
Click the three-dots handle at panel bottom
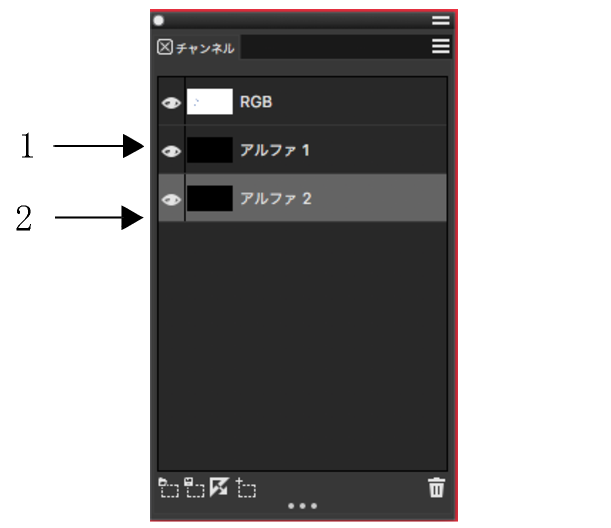pos(302,506)
